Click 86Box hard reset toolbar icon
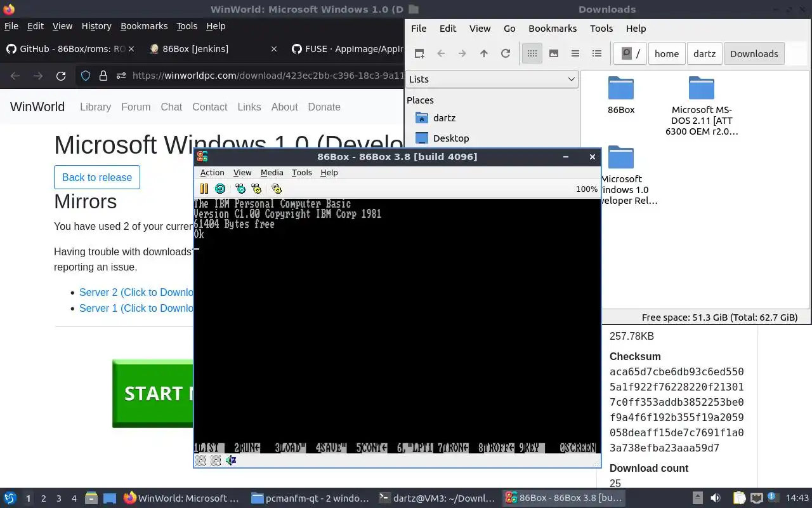 pos(220,189)
